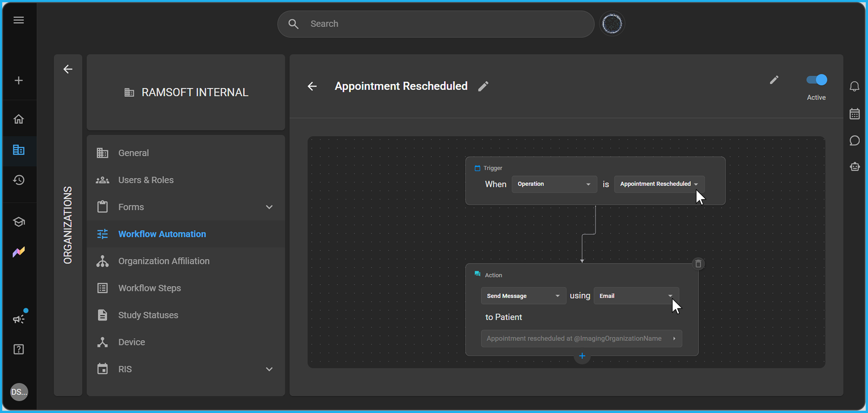Viewport: 868px width, 413px height.
Task: Click the Trigger node label
Action: point(493,168)
